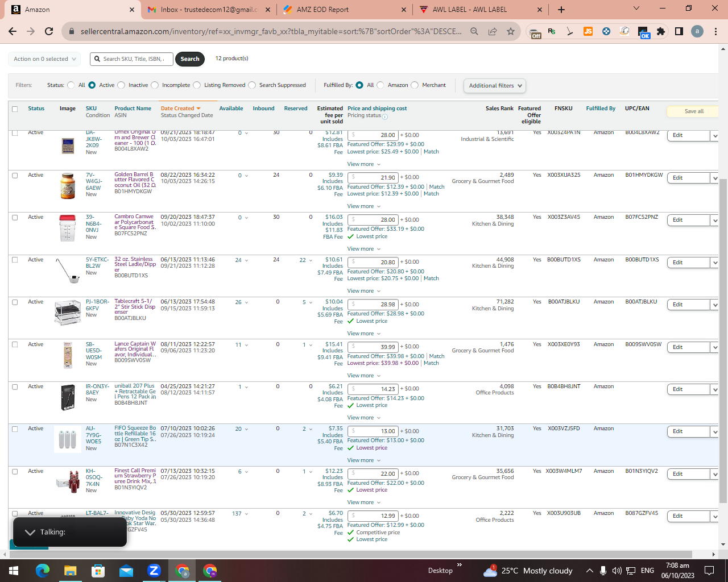Open Zoom from the taskbar
728x582 pixels.
pyautogui.click(x=154, y=570)
